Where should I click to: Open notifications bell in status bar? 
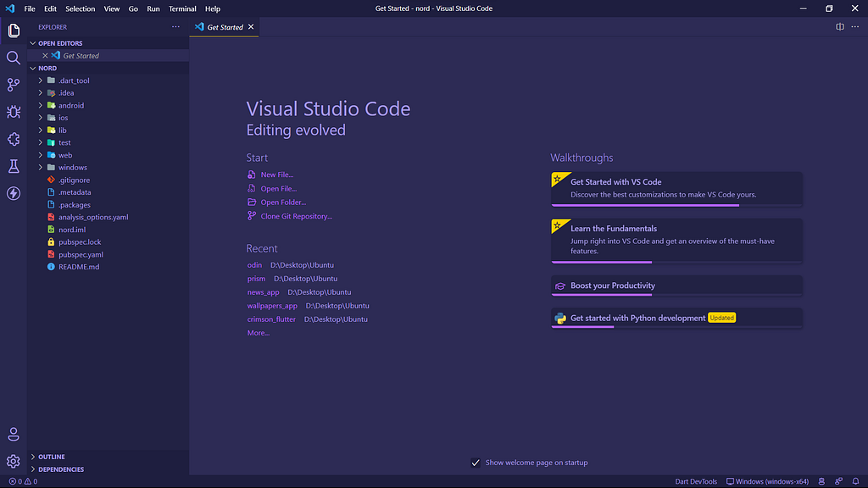click(856, 481)
